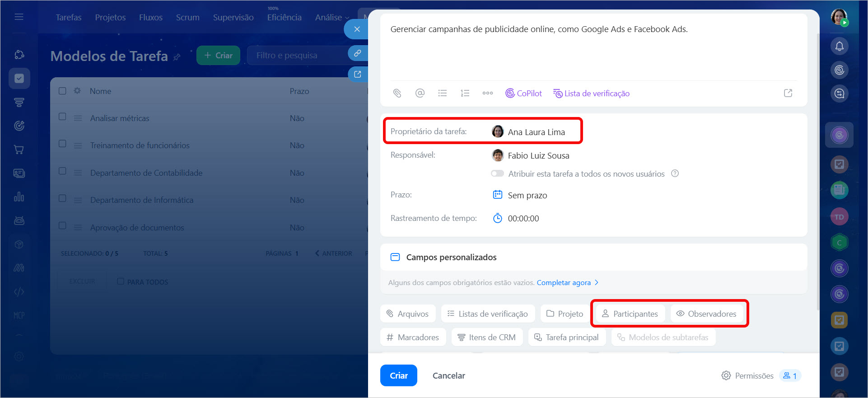Image resolution: width=868 pixels, height=398 pixels.
Task: Click the 'Completar agora' link
Action: pyautogui.click(x=564, y=282)
